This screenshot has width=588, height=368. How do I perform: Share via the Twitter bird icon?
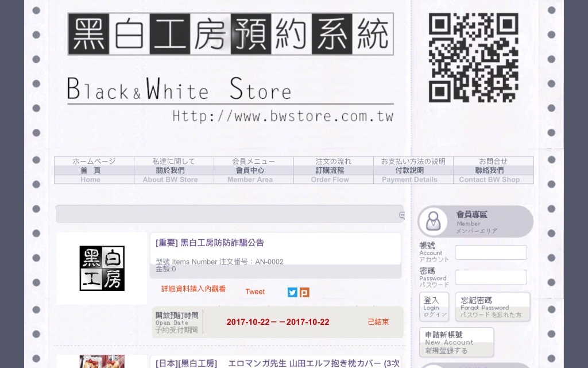tap(292, 292)
